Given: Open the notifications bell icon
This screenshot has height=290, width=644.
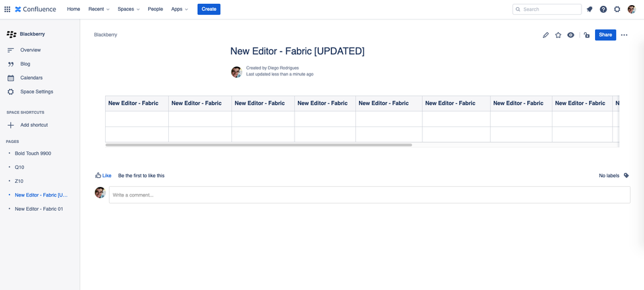Looking at the screenshot, I should point(589,9).
